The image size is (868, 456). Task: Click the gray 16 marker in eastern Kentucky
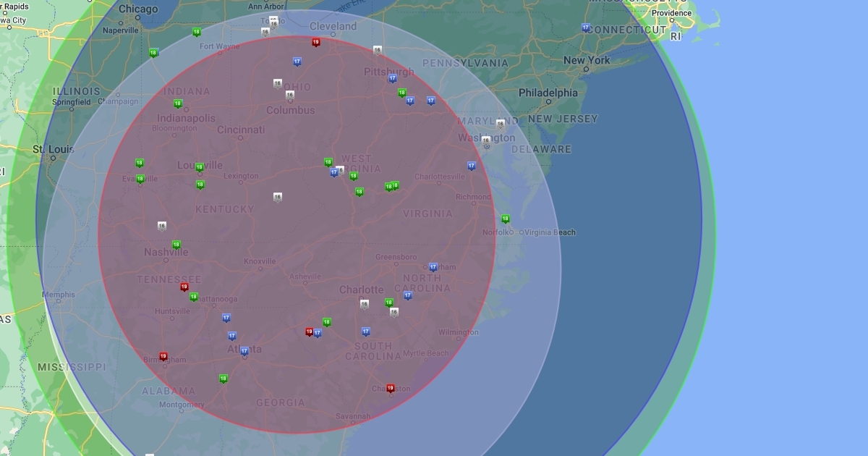coord(278,197)
